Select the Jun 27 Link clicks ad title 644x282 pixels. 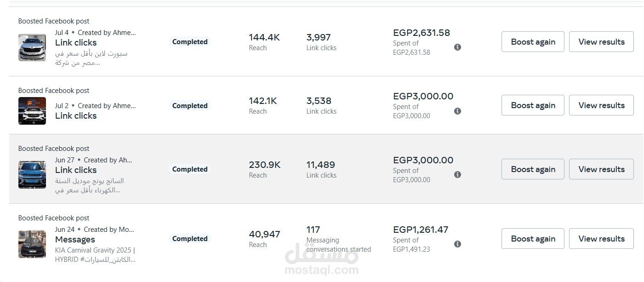(x=76, y=170)
